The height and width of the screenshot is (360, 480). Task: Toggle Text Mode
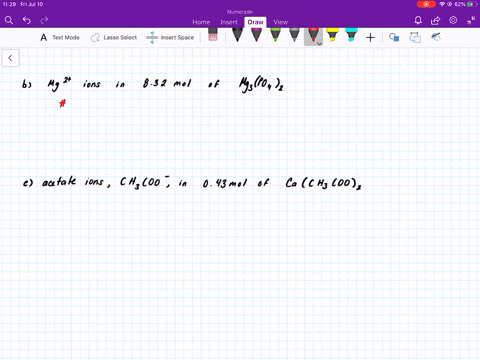pos(60,38)
